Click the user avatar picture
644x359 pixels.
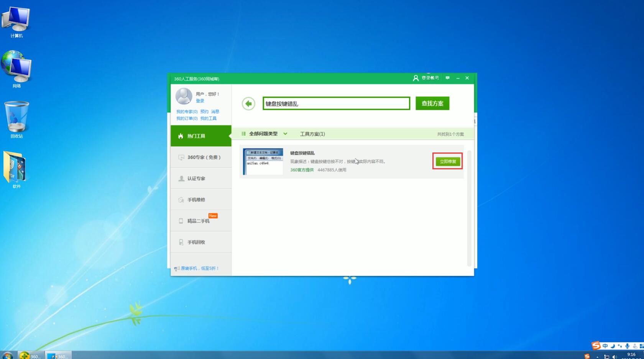coord(184,96)
